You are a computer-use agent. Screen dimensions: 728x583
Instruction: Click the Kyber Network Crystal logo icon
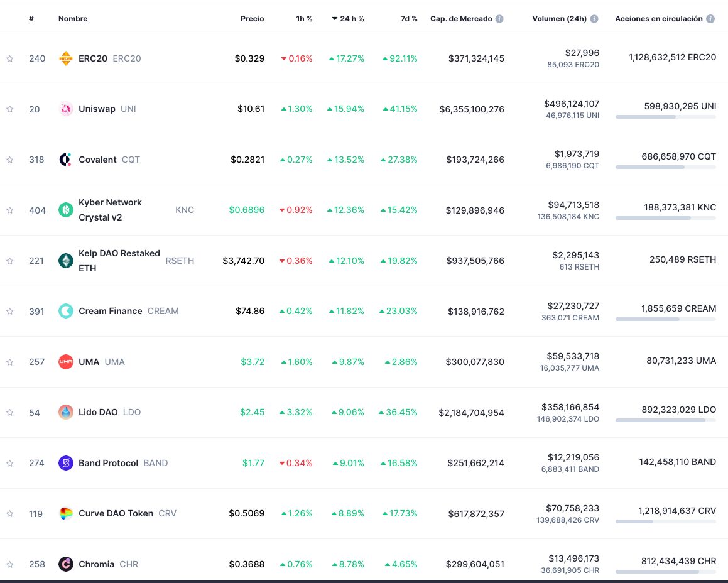click(x=66, y=210)
